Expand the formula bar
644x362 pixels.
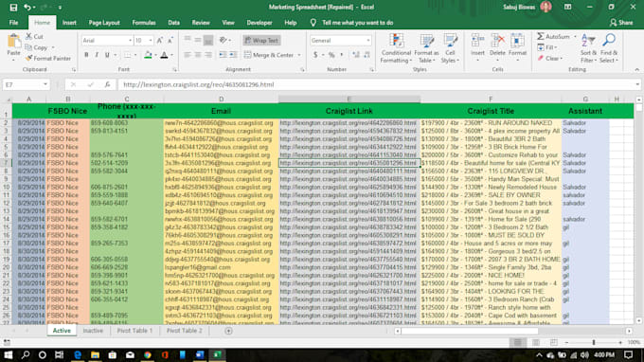(637, 84)
